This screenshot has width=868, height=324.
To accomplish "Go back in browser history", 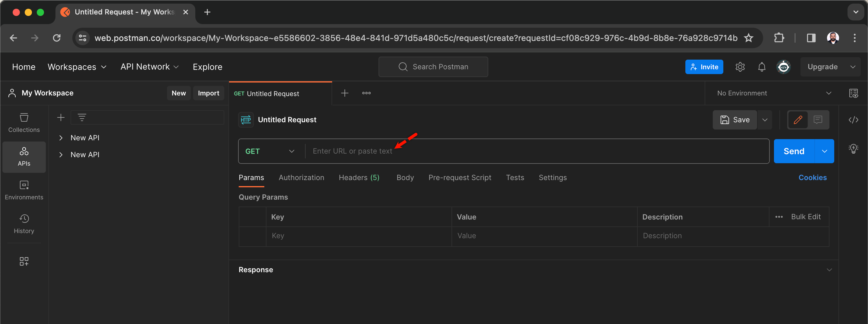I will tap(14, 38).
